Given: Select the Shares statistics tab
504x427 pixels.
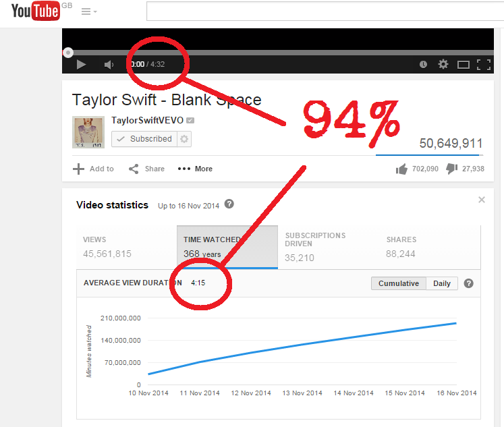Looking at the screenshot, I should point(430,248).
